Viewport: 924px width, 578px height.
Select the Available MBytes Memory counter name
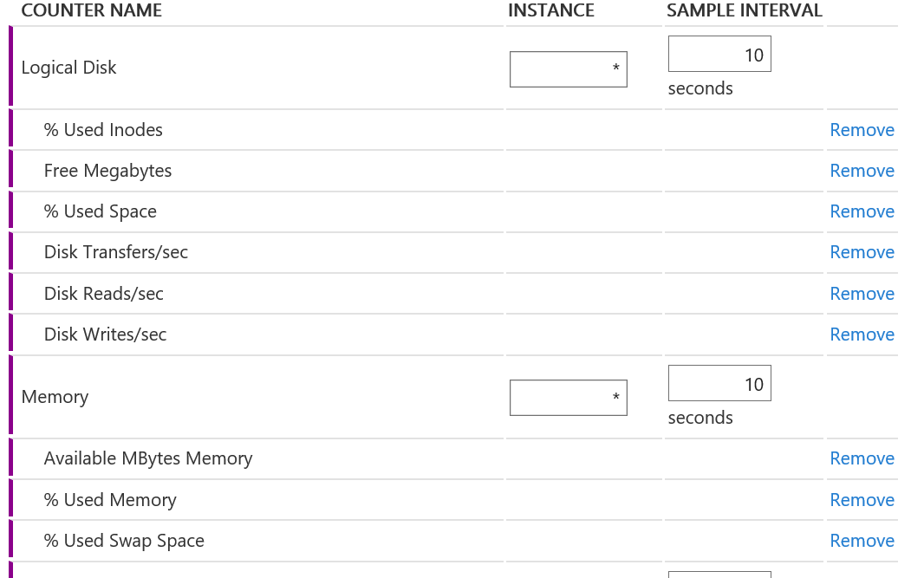(148, 458)
